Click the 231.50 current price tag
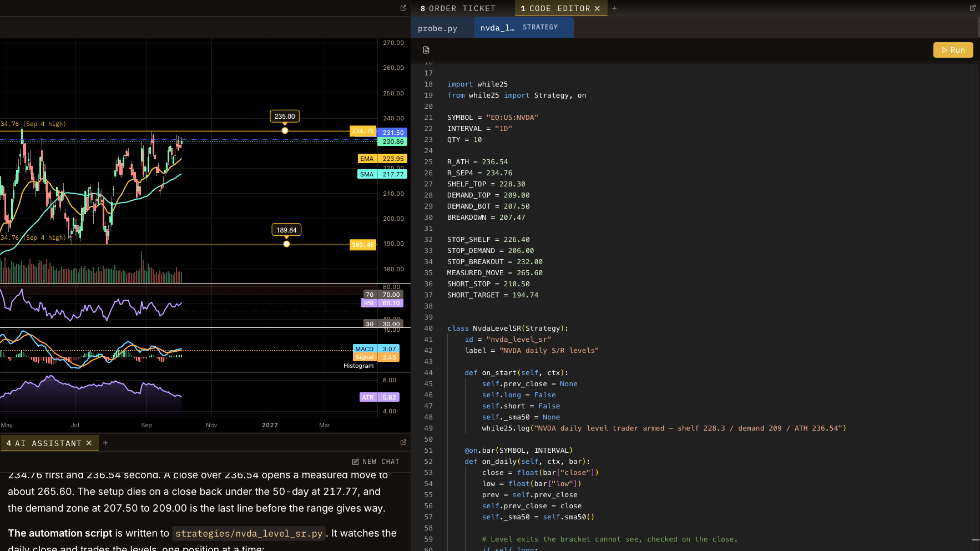 [393, 133]
